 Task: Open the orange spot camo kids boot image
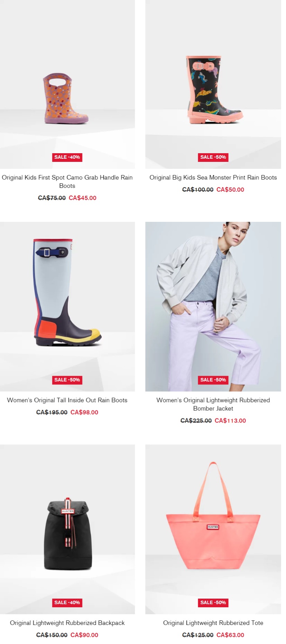click(67, 84)
